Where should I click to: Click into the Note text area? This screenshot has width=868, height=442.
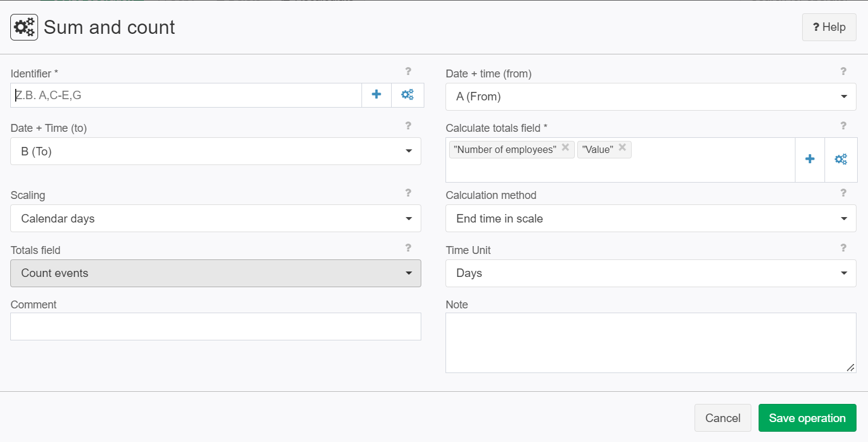click(x=651, y=343)
